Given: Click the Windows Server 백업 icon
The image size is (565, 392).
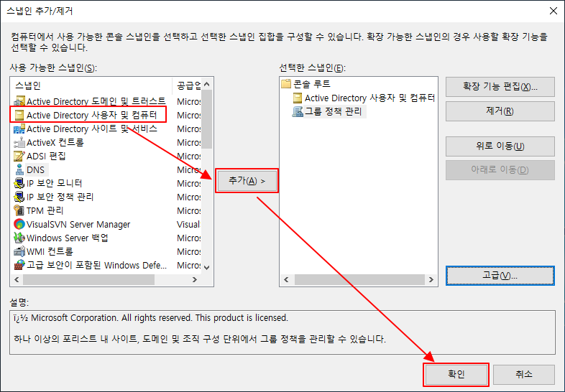Looking at the screenshot, I should pos(19,238).
